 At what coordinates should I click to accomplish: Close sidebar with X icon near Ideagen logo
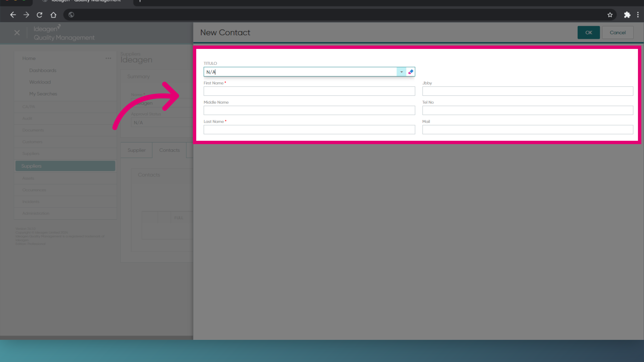(17, 33)
